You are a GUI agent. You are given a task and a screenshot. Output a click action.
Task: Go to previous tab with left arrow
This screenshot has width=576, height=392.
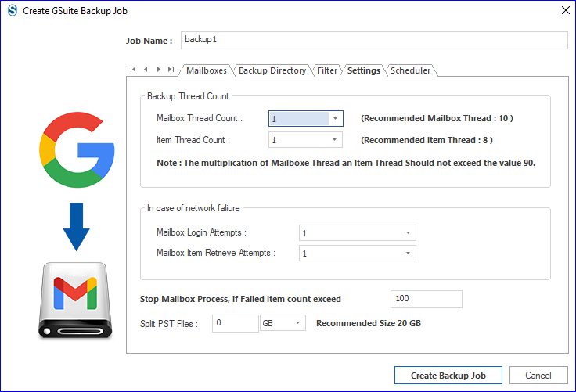146,69
